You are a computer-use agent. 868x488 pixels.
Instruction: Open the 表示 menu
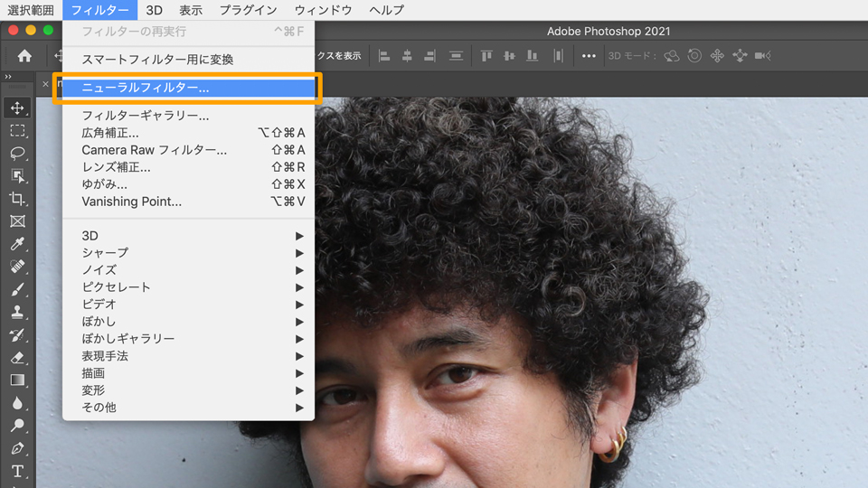click(x=191, y=10)
